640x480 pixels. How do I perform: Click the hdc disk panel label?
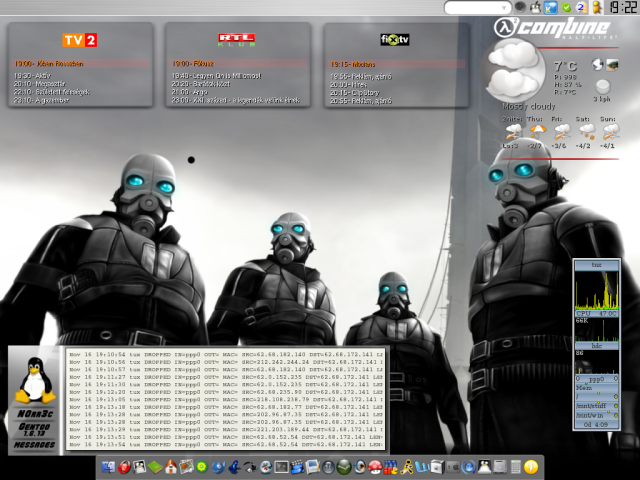pyautogui.click(x=596, y=346)
